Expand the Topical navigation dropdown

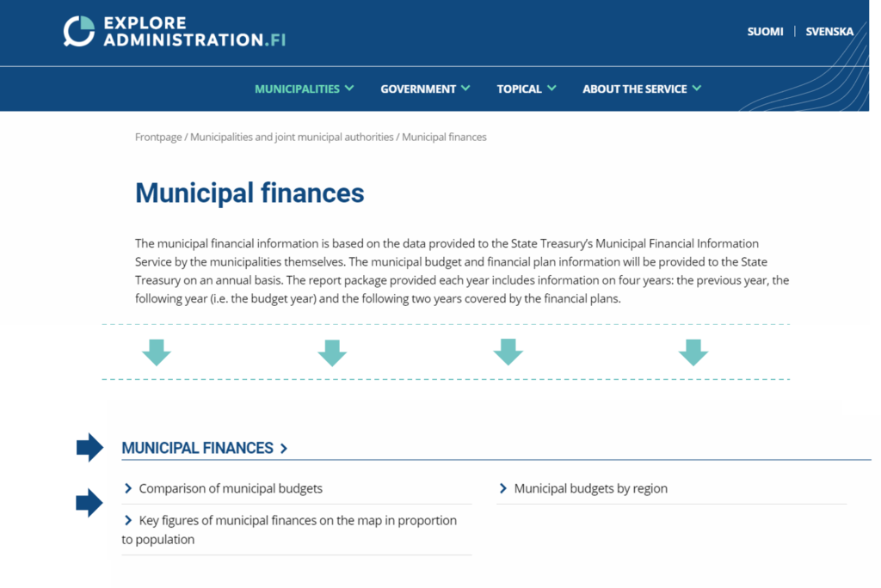pyautogui.click(x=526, y=89)
